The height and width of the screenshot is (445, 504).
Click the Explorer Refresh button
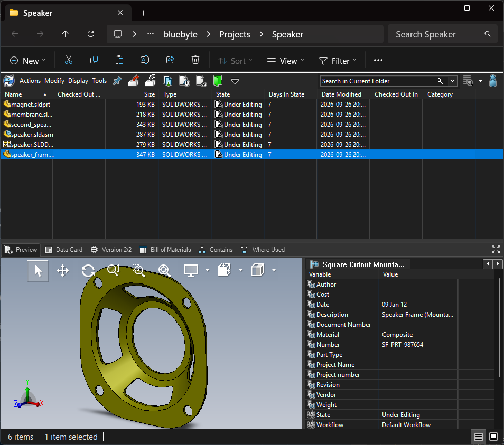coord(91,34)
